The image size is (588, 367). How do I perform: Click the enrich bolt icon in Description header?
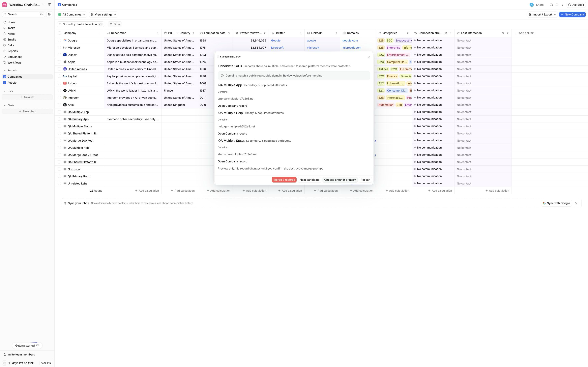coord(157,33)
